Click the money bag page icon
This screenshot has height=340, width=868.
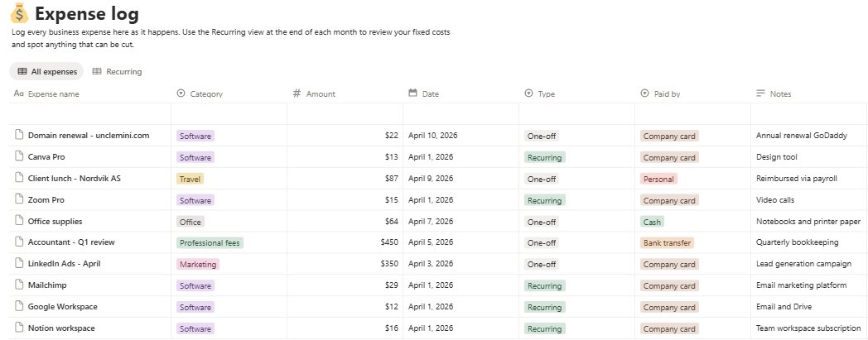[19, 12]
